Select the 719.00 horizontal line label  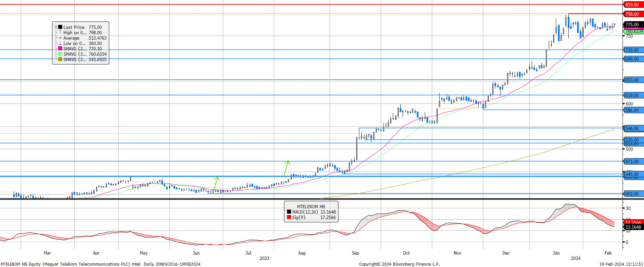click(x=633, y=50)
